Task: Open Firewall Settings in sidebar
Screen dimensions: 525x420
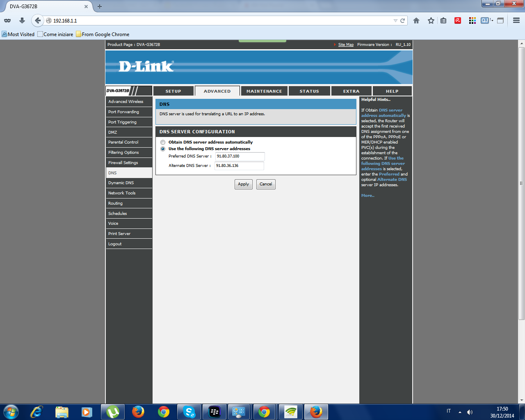Action: [x=129, y=162]
